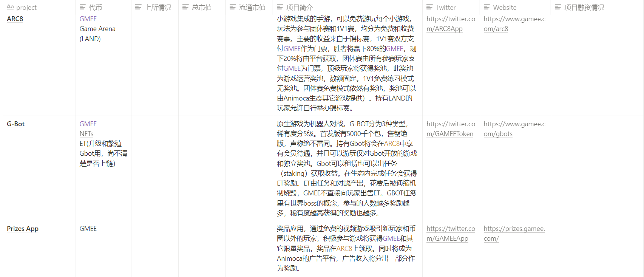Viewport: 644px width, 277px height.
Task: Click the orange ARC8 mention in G-Bot description
Action: tap(392, 144)
